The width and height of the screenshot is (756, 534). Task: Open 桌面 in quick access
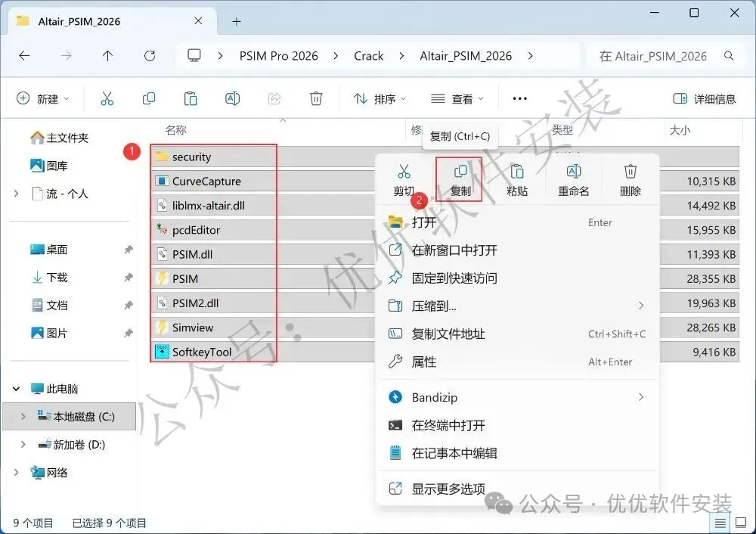(49, 250)
